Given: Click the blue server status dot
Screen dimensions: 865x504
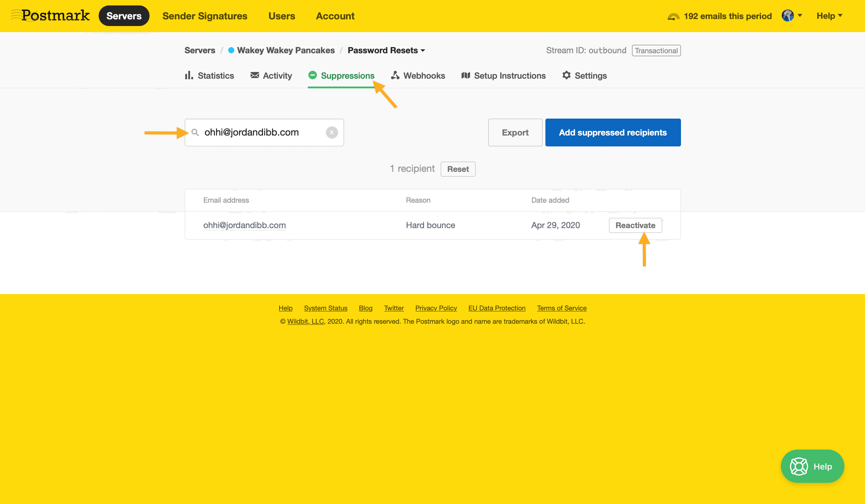Looking at the screenshot, I should coord(231,51).
